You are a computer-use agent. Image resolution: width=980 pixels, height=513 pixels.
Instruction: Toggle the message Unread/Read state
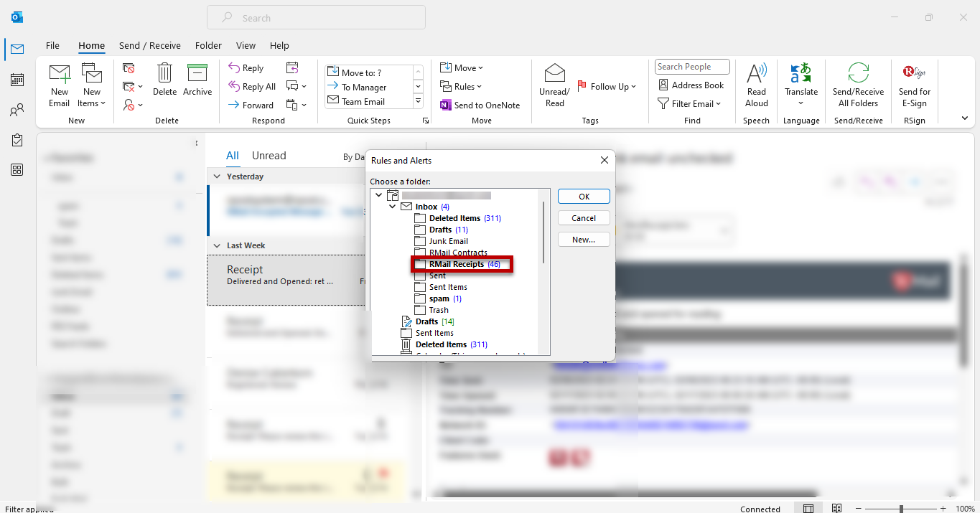554,85
